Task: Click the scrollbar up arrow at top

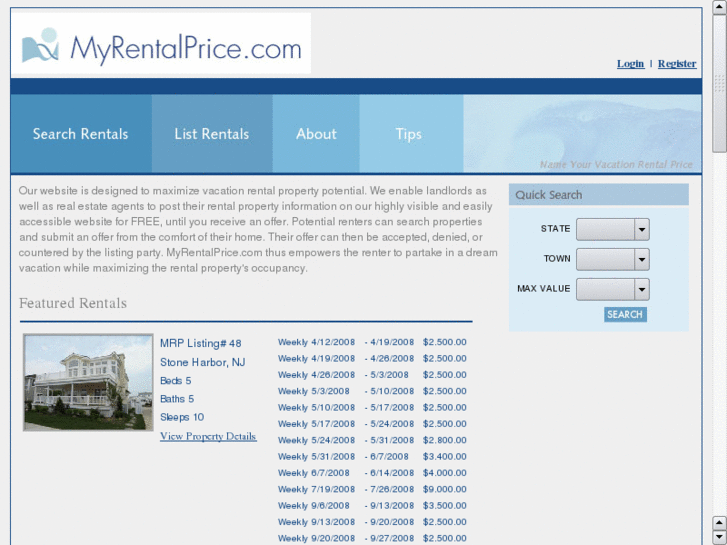Action: pyautogui.click(x=720, y=6)
